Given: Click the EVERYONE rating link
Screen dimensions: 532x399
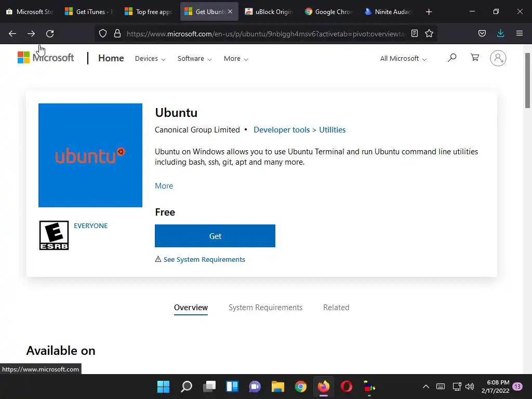Looking at the screenshot, I should 90,226.
